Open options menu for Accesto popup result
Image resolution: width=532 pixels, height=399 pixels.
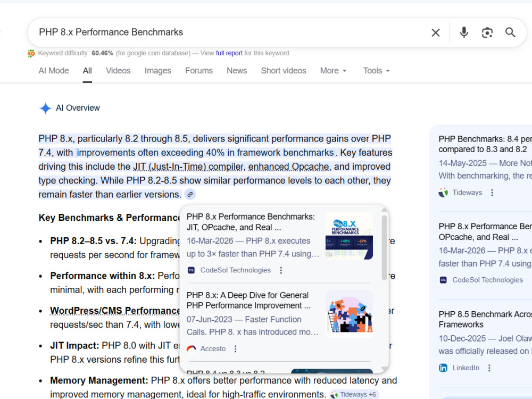pyautogui.click(x=235, y=349)
